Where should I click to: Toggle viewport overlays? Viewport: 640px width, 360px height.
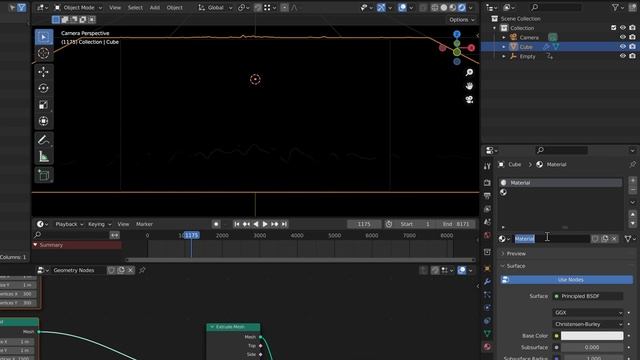402,8
